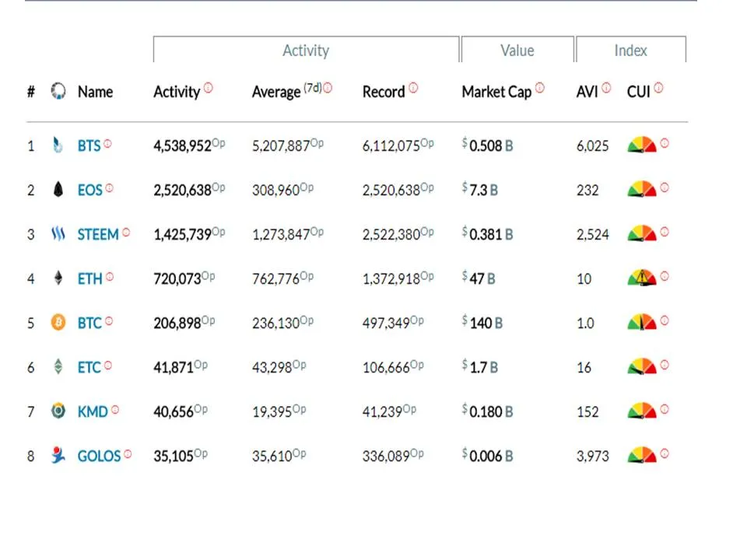Click the GOLOS logo icon

pos(58,455)
